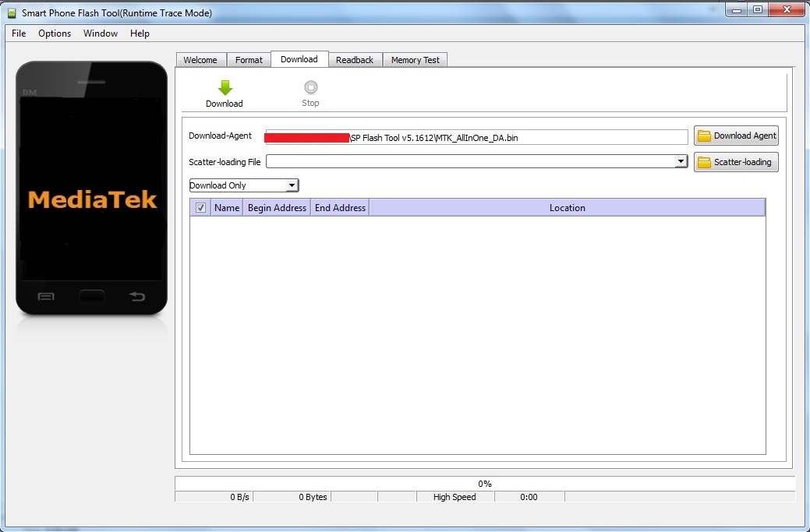Switch to the Welcome tab

tap(200, 60)
